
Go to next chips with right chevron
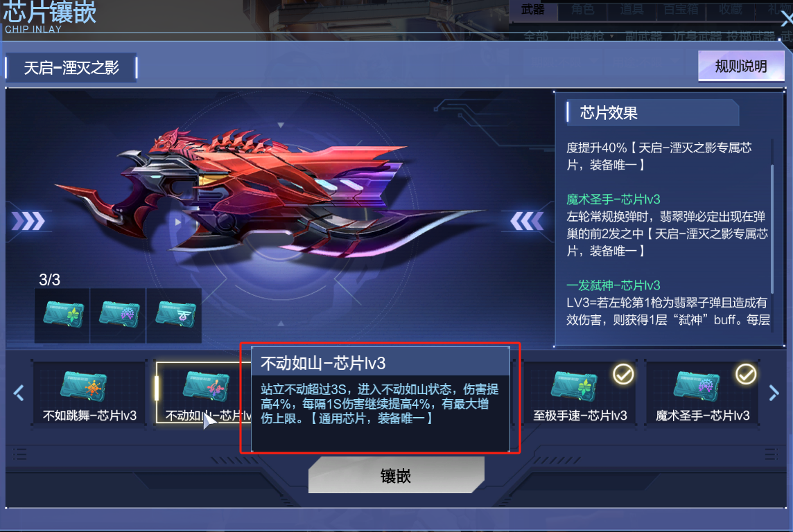point(774,393)
